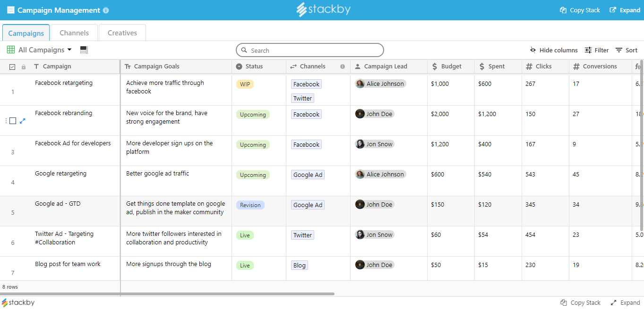Click the $1,200 spent cell in Facebook rebranding row
644x309 pixels.
point(498,121)
